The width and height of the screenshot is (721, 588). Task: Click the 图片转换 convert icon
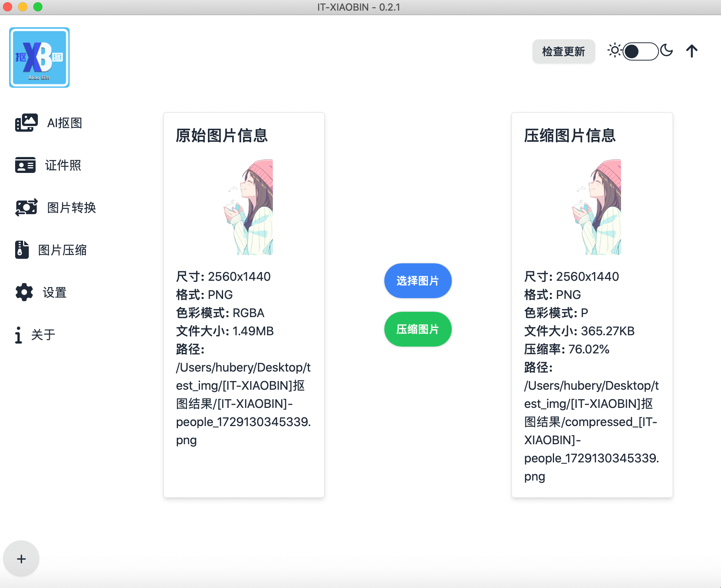click(x=26, y=207)
